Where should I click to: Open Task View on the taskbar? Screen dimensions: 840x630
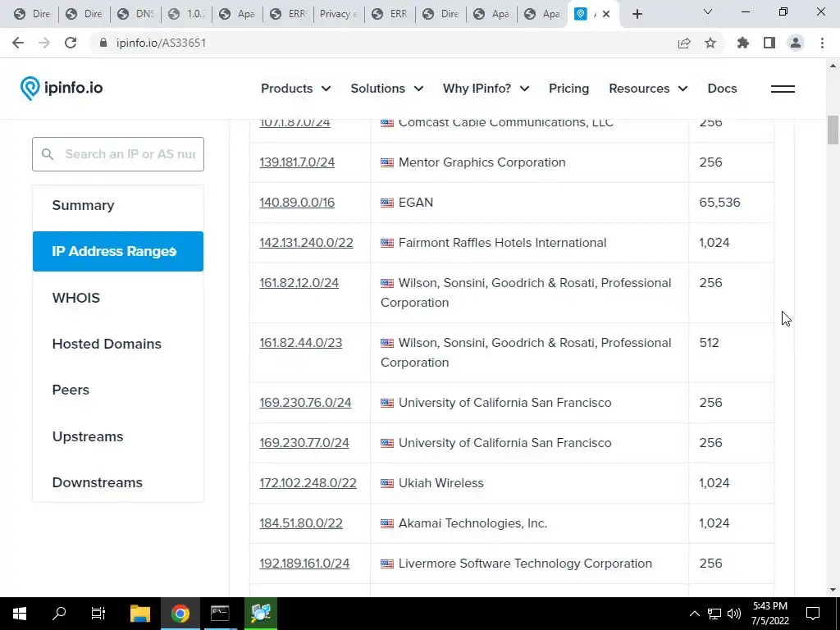(98, 614)
